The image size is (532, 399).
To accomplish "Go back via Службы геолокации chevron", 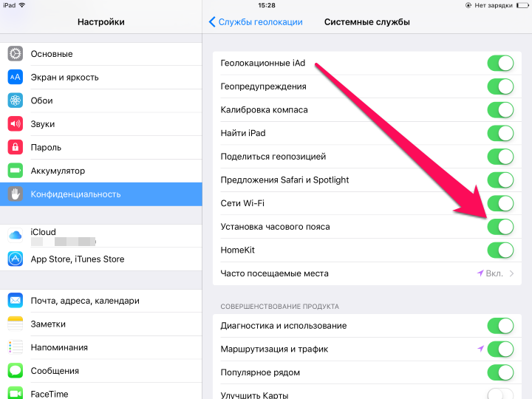I will pyautogui.click(x=212, y=22).
